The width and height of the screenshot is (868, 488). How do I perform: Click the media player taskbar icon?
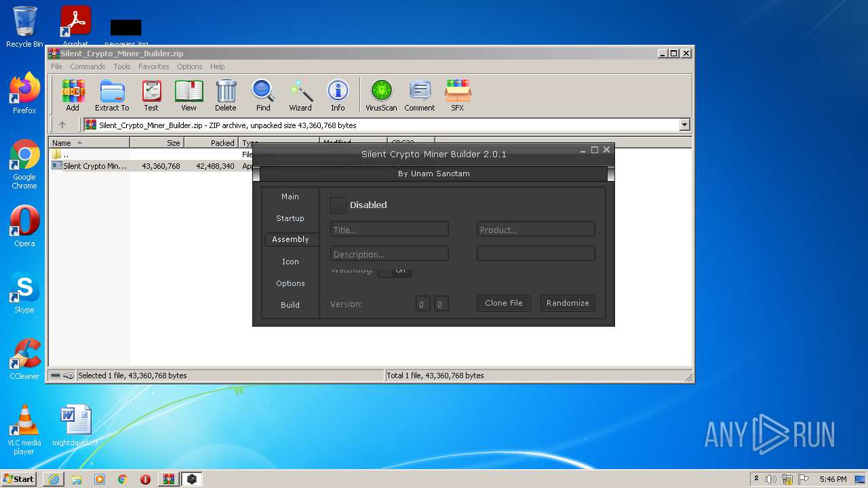[x=100, y=479]
